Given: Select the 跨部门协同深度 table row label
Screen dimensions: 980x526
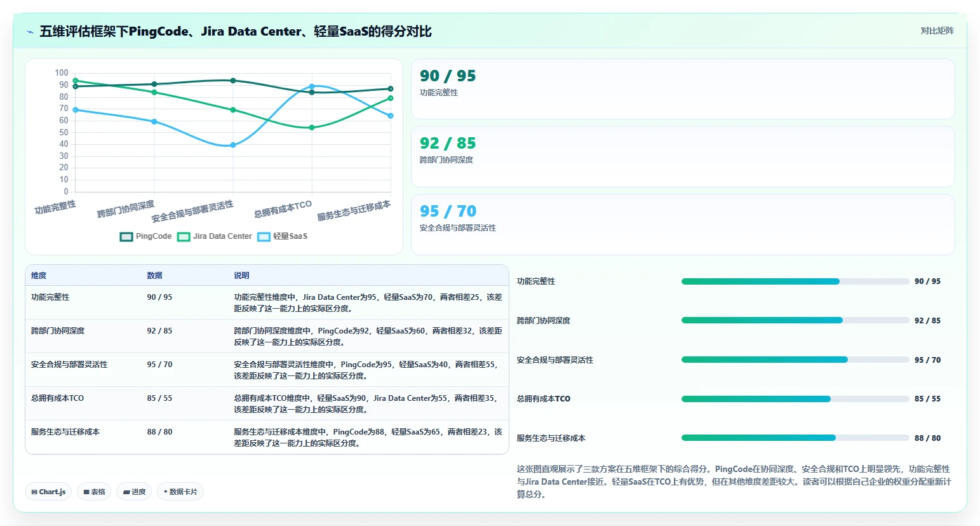Looking at the screenshot, I should click(x=58, y=331).
